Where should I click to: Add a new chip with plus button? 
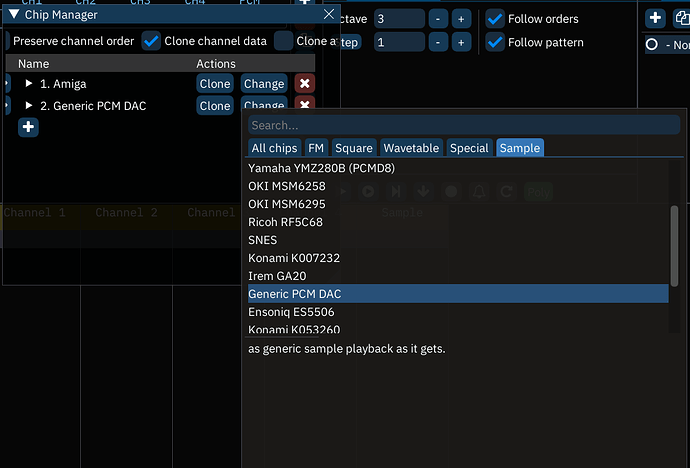(28, 127)
